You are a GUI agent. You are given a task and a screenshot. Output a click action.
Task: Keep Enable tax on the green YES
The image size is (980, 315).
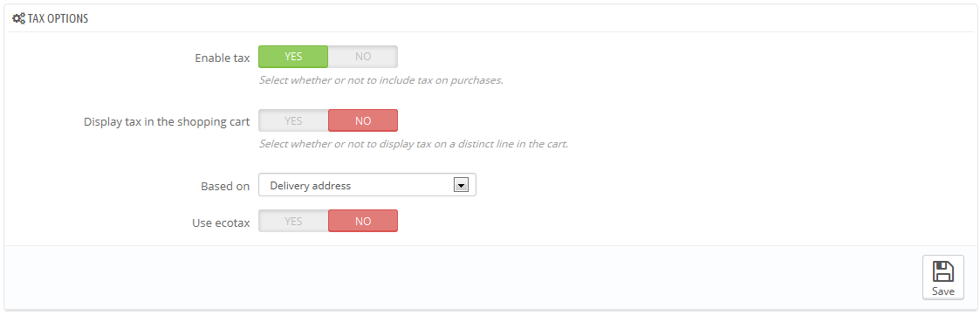coord(293,56)
